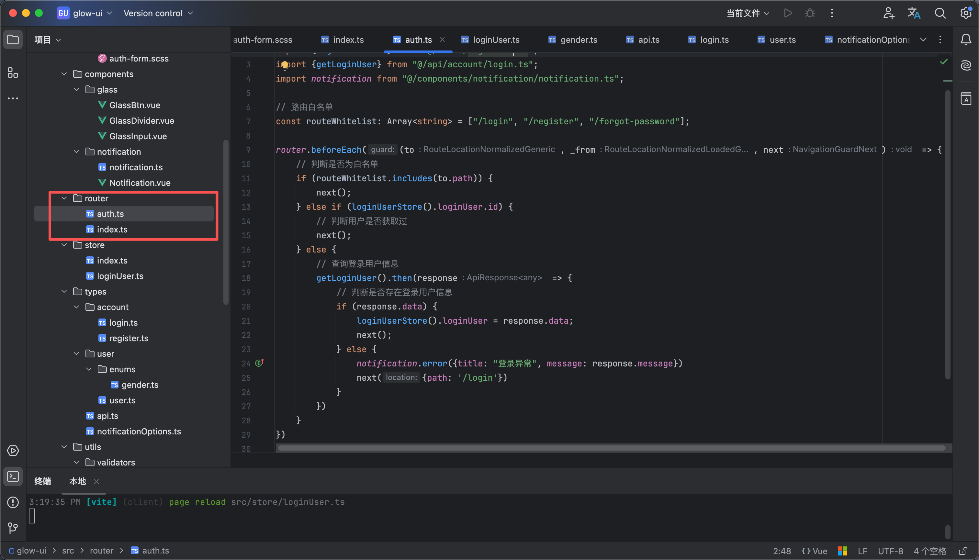
Task: Open the Git tool window icon
Action: (13, 528)
